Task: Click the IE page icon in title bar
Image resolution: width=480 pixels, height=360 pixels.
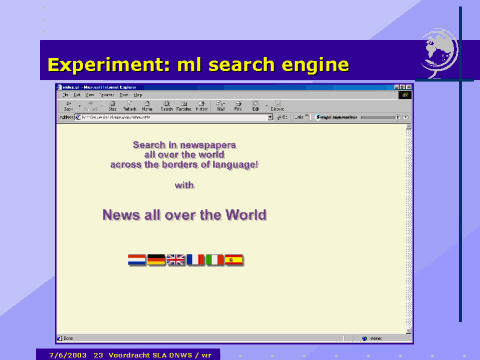Action: click(x=60, y=87)
